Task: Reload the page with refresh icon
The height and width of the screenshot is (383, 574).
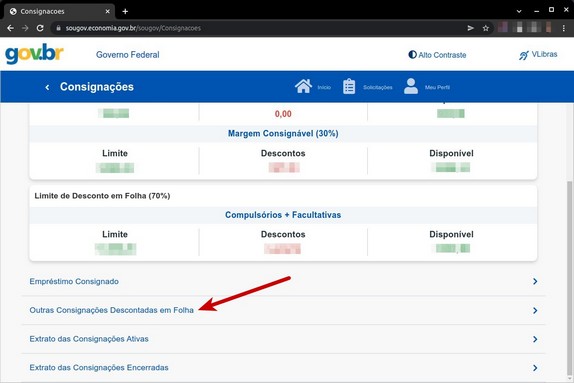Action: 40,28
